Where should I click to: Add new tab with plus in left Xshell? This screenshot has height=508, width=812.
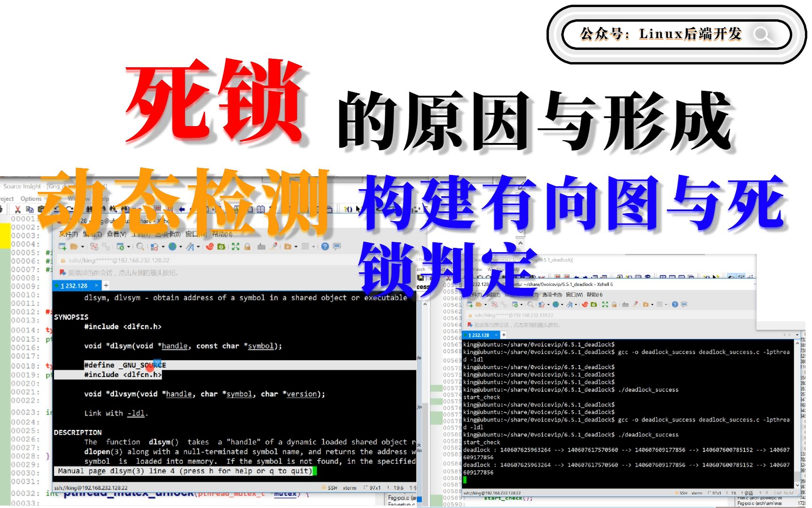(106, 286)
